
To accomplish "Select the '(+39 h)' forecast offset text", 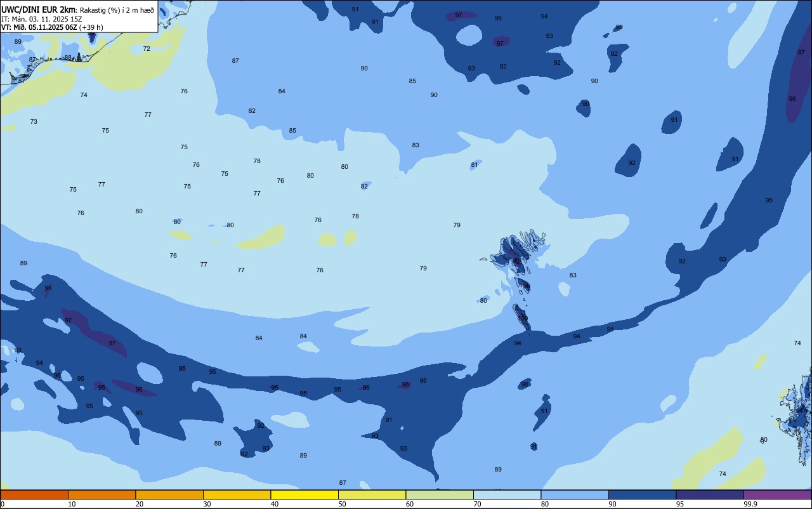I will (x=91, y=27).
